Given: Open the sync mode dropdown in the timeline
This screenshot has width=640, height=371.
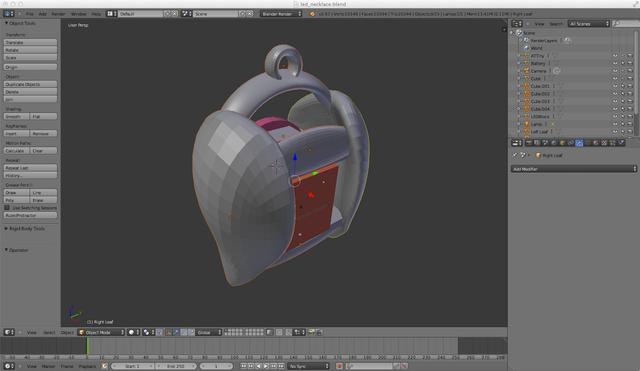Looking at the screenshot, I should pos(308,366).
